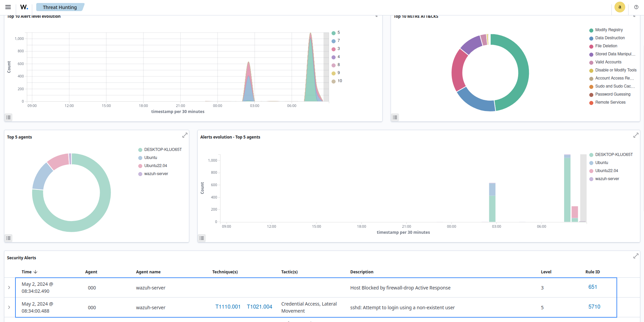Toggle DESKTOP-KLUO65T in Top 5 agents legend
This screenshot has height=322, width=644.
click(163, 150)
